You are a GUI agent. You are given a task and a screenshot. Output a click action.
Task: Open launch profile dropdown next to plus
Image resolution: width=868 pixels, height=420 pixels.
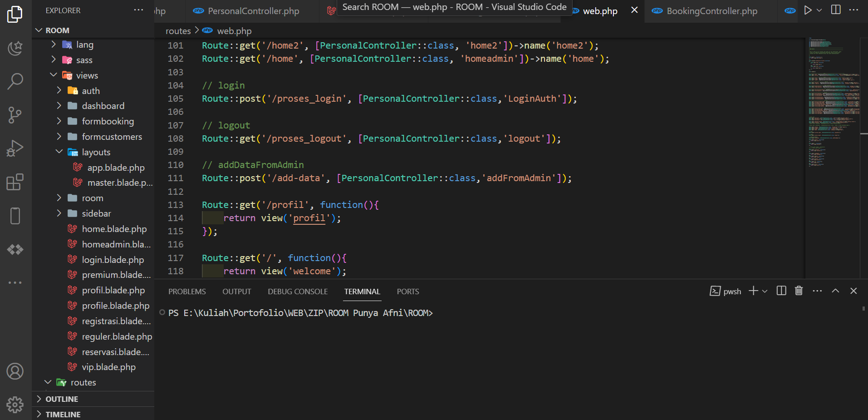[x=765, y=291]
